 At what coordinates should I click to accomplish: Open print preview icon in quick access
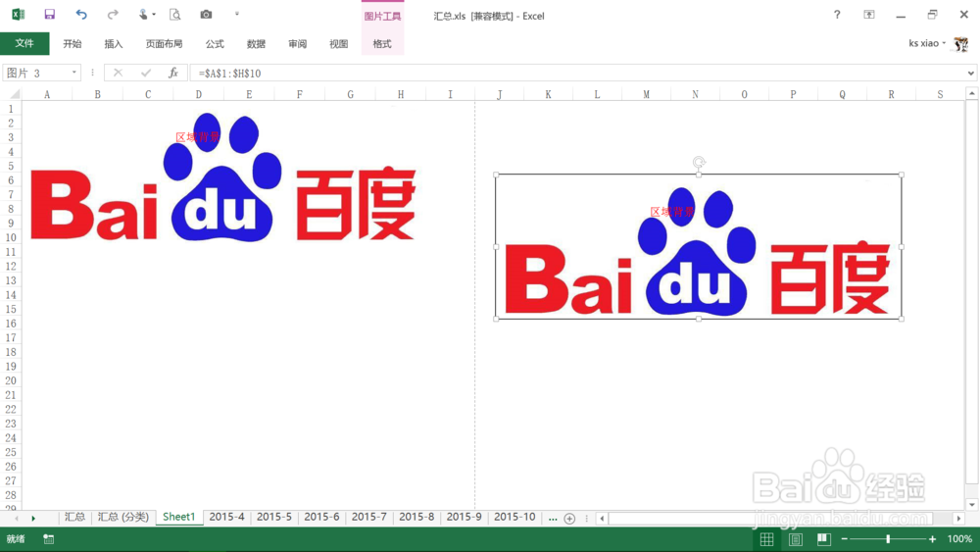[175, 14]
